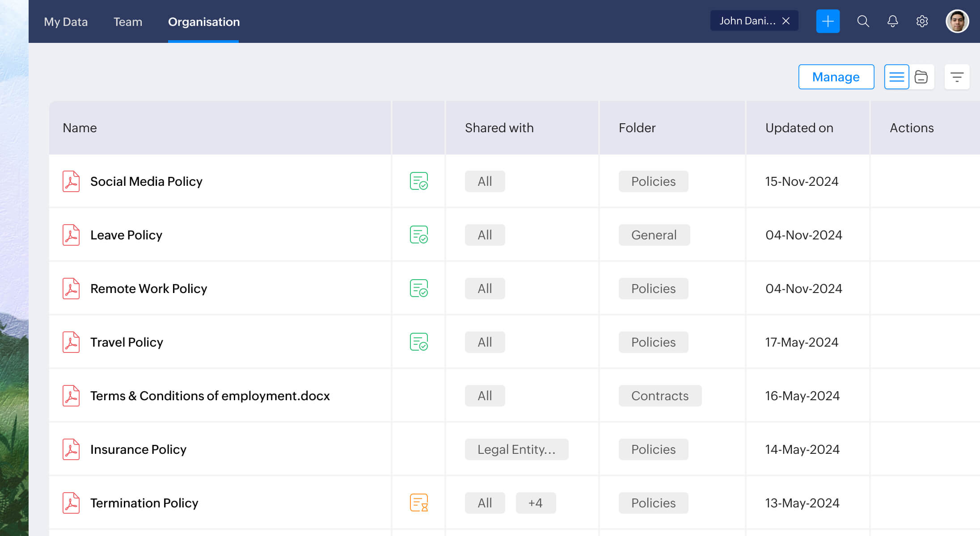980x536 pixels.
Task: Expand the +4 shared-with badge on Termination Policy
Action: tap(535, 502)
